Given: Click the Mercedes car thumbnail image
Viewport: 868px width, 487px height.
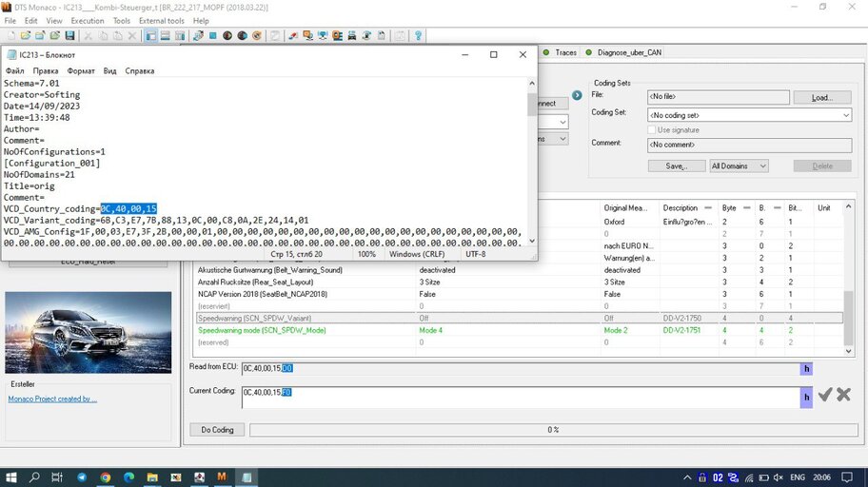Looking at the screenshot, I should click(x=88, y=333).
